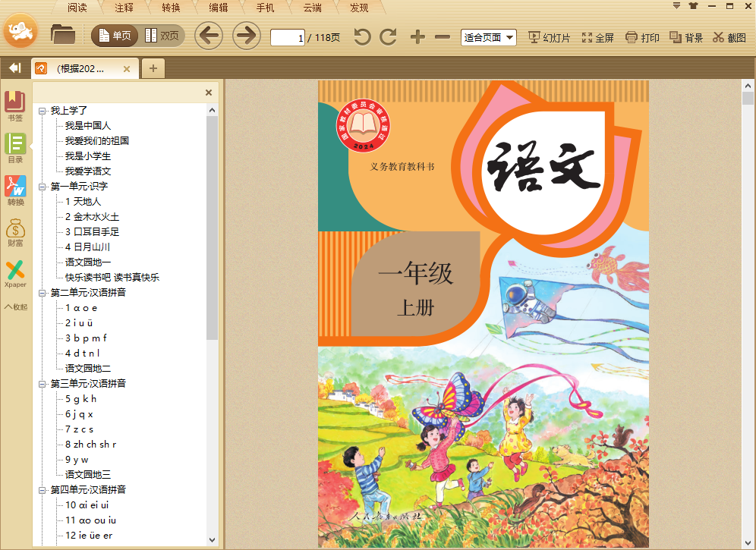Close the (根据202... document tab

point(127,69)
